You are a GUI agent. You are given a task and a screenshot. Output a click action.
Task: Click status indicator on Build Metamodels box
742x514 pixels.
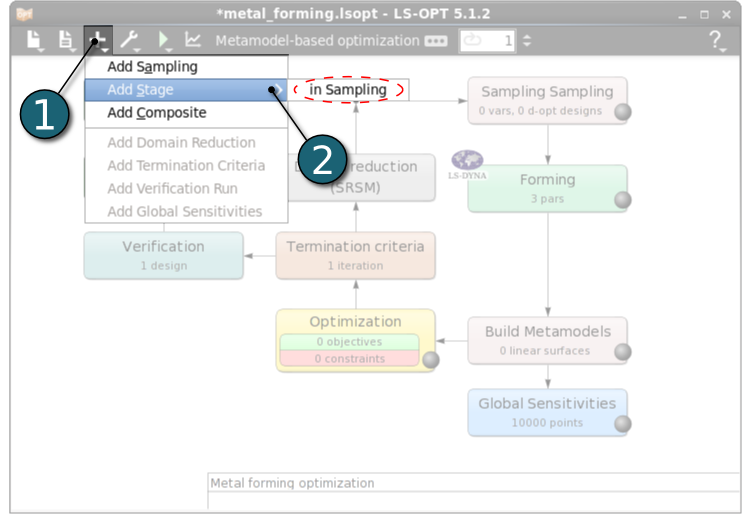[623, 352]
